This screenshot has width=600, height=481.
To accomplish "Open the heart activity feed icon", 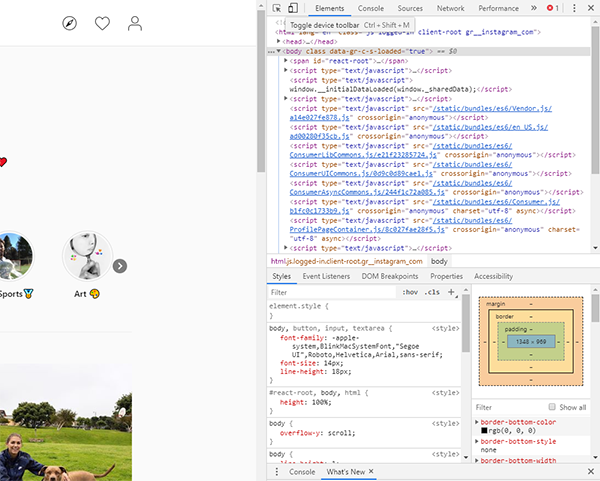I will [102, 23].
